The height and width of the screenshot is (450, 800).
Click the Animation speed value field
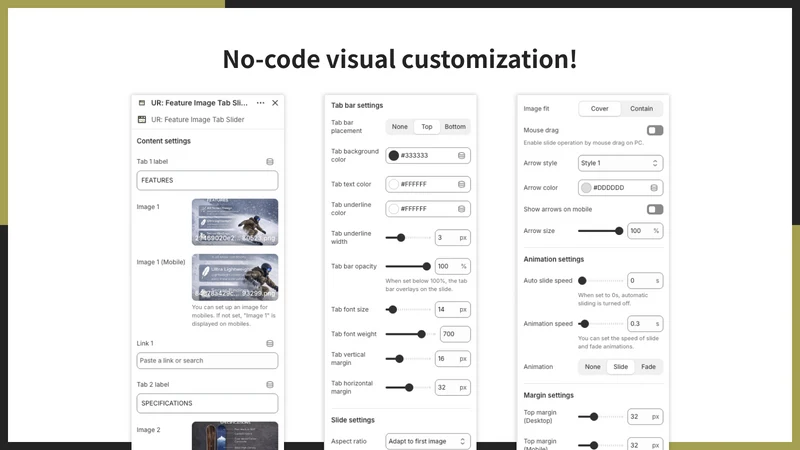click(645, 324)
